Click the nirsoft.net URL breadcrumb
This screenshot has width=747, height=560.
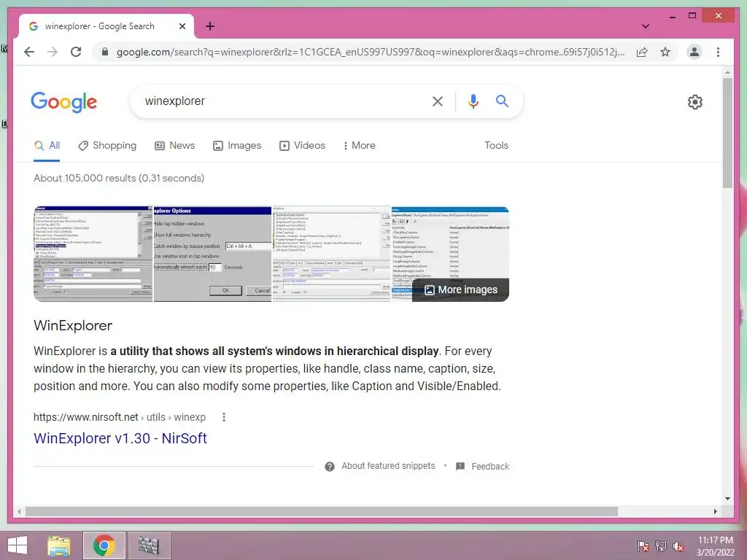point(120,418)
